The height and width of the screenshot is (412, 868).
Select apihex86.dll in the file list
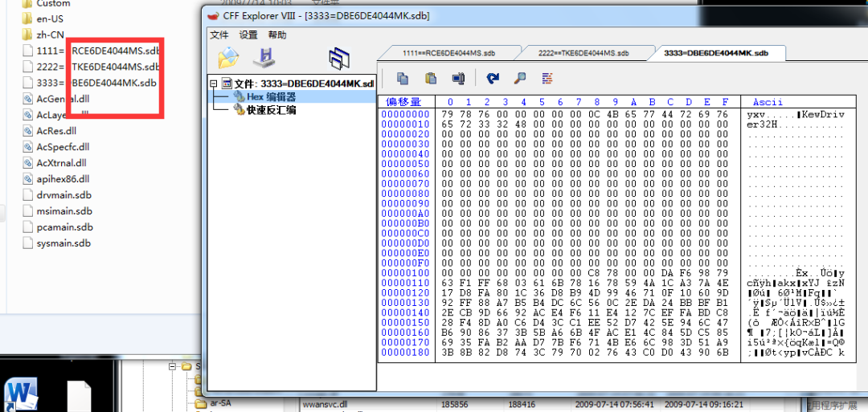point(63,179)
